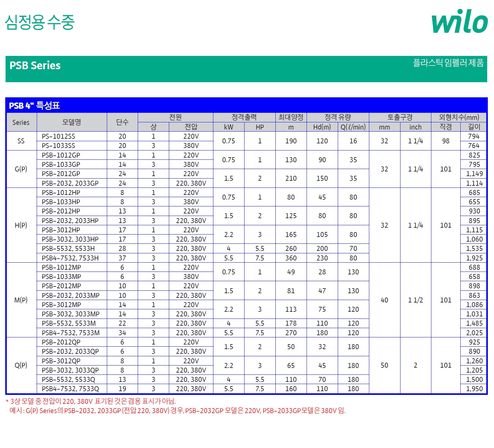Viewport: 494px width, 448px height.
Task: Select model PSB-5532, 5533H
Action: pyautogui.click(x=68, y=248)
